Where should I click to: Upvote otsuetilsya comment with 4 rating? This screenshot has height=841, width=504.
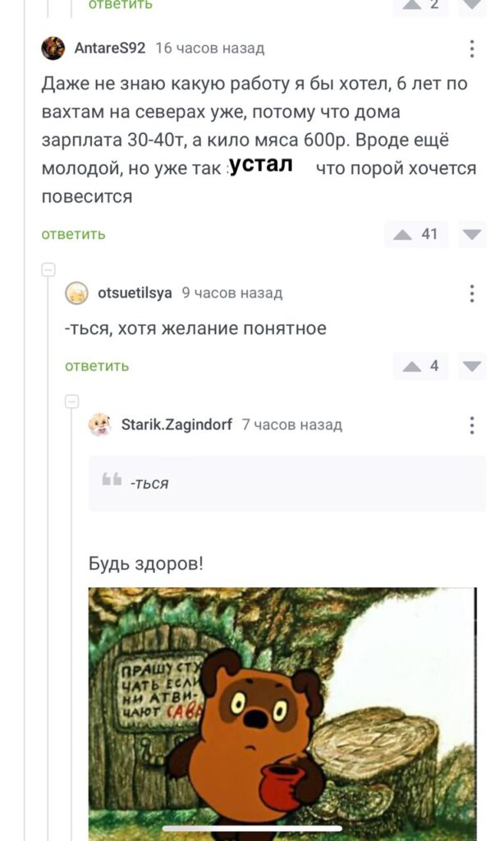[412, 366]
